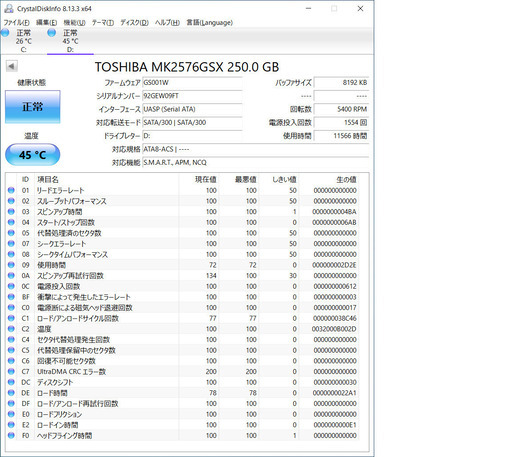Click the status icon for attribute 01
The width and height of the screenshot is (512, 457).
click(x=11, y=190)
